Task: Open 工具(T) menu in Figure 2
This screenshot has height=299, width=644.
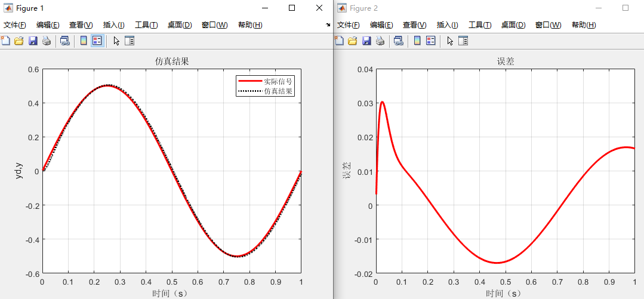Action: 480,25
